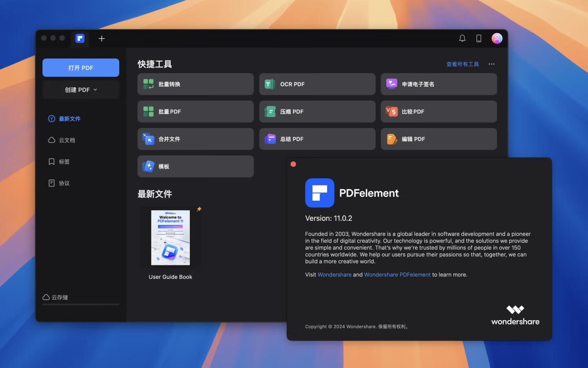
Task: Open the 压缩 PDF compress tool
Action: coord(317,112)
